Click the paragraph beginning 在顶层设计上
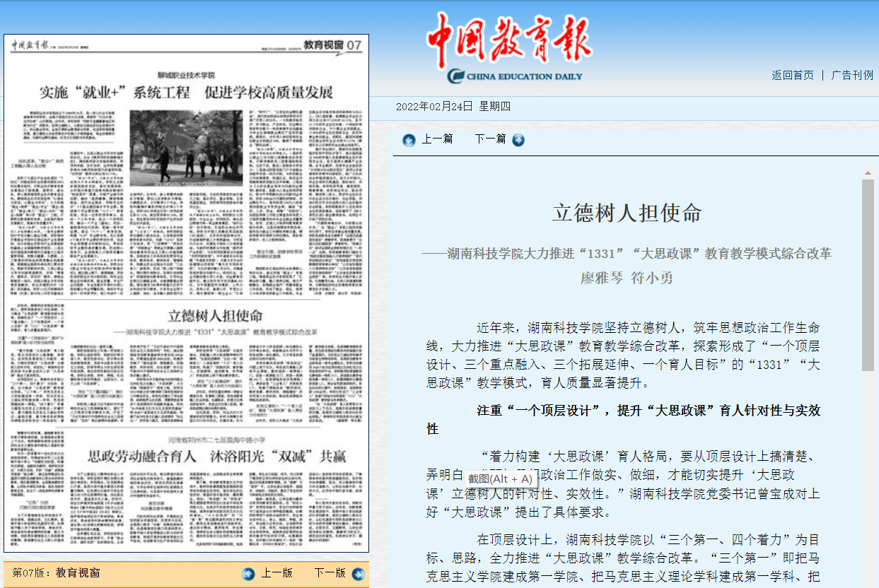Screen dimensions: 879x588 [x=623, y=559]
